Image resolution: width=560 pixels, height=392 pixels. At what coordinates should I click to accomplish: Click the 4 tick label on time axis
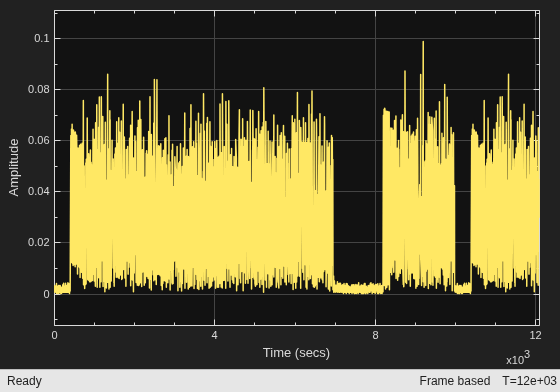(x=214, y=335)
